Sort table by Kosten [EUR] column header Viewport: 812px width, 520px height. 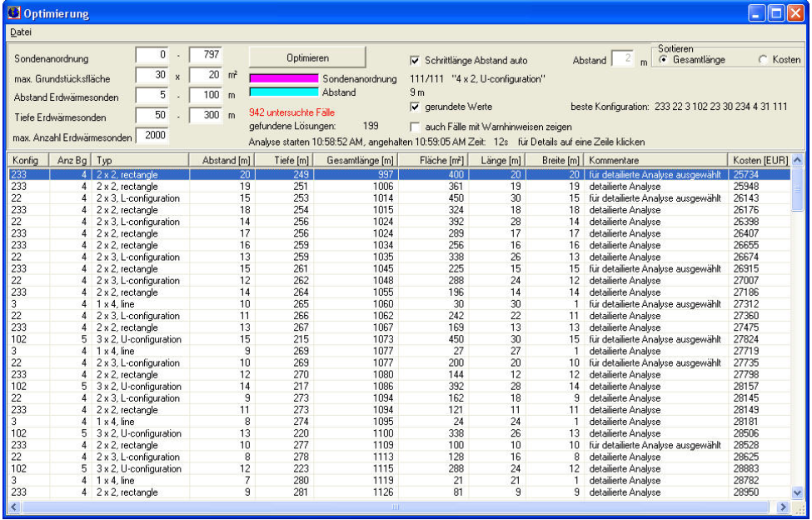pyautogui.click(x=757, y=159)
